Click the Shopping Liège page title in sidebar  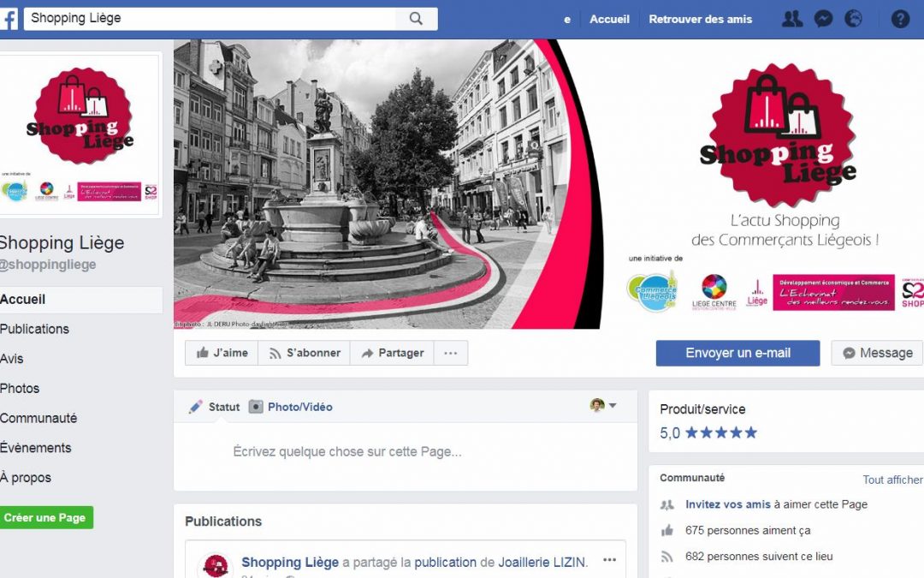(x=62, y=243)
